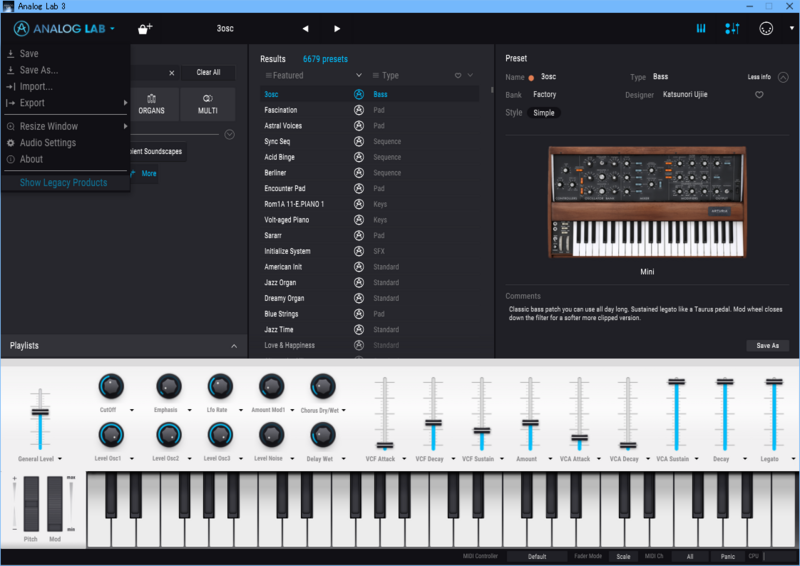Click the Simple style tag
Viewport: 800px width, 566px height.
click(544, 113)
